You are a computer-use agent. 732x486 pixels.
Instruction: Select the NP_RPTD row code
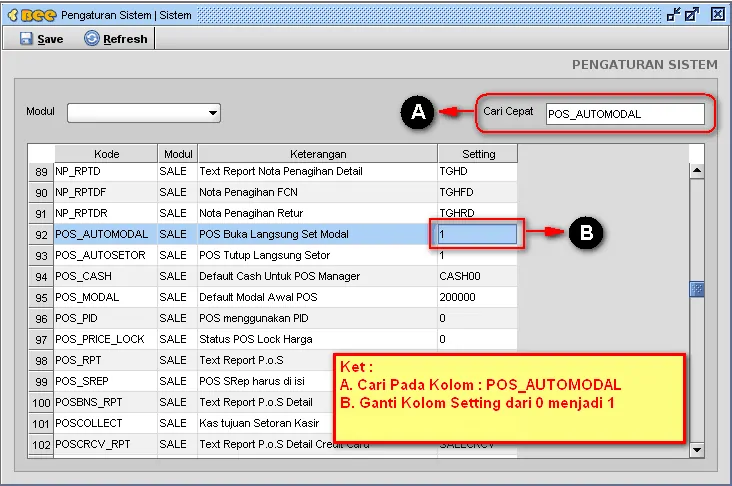click(106, 171)
